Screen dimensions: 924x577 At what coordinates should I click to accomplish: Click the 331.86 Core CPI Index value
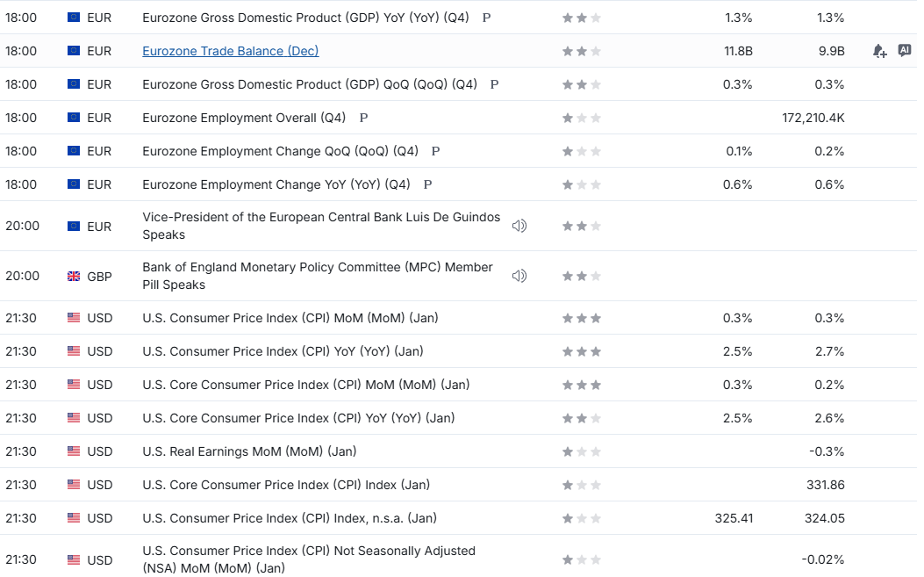[x=826, y=485]
